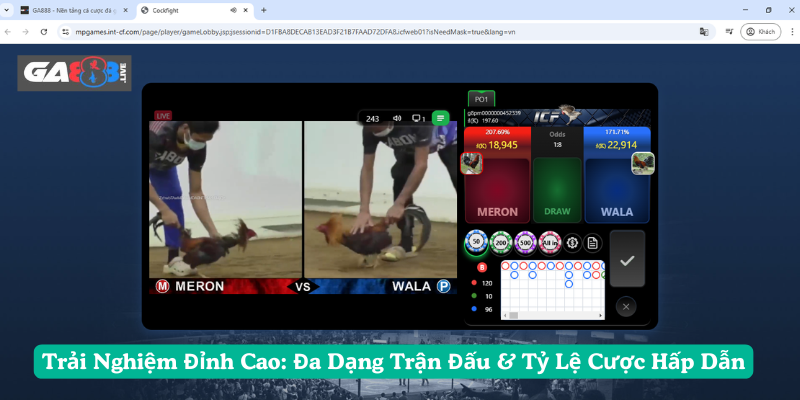Bet on the MERON red panel

pyautogui.click(x=497, y=190)
